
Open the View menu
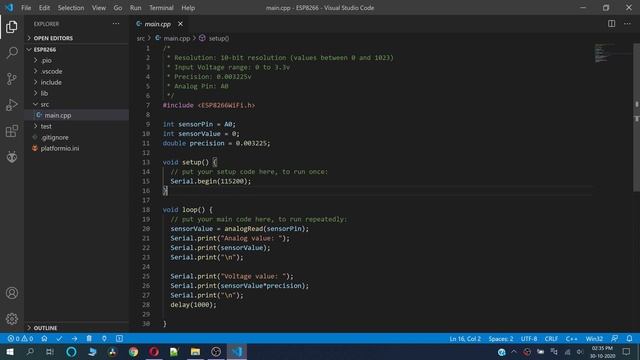[98, 8]
